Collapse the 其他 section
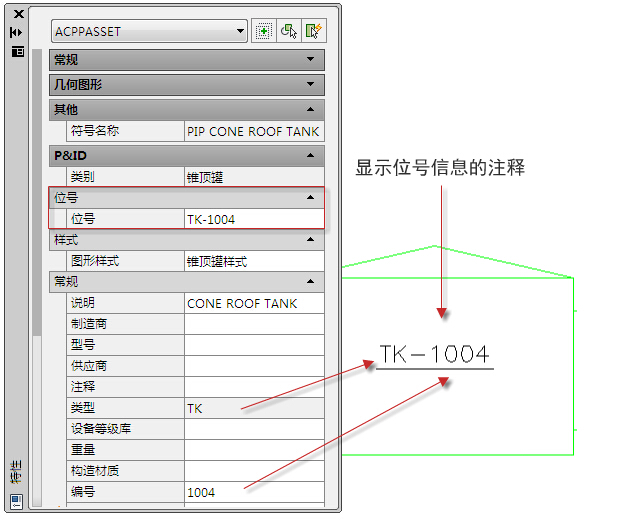The width and height of the screenshot is (627, 520). pos(311,109)
